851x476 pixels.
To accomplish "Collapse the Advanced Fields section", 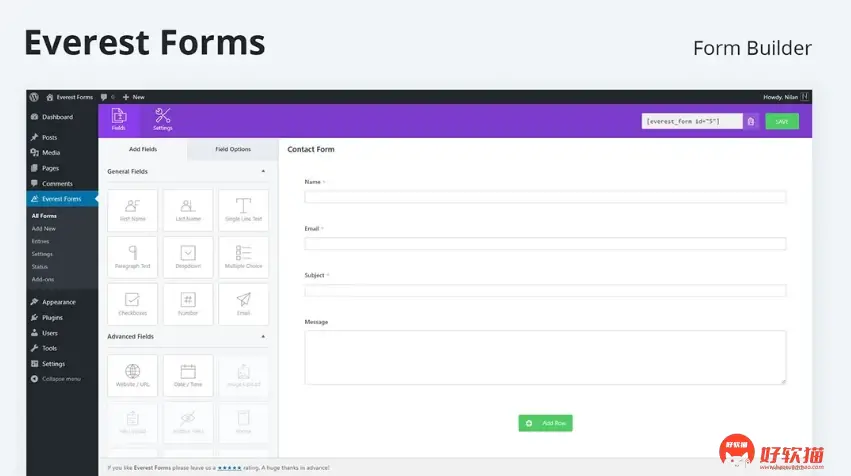I will click(x=263, y=337).
